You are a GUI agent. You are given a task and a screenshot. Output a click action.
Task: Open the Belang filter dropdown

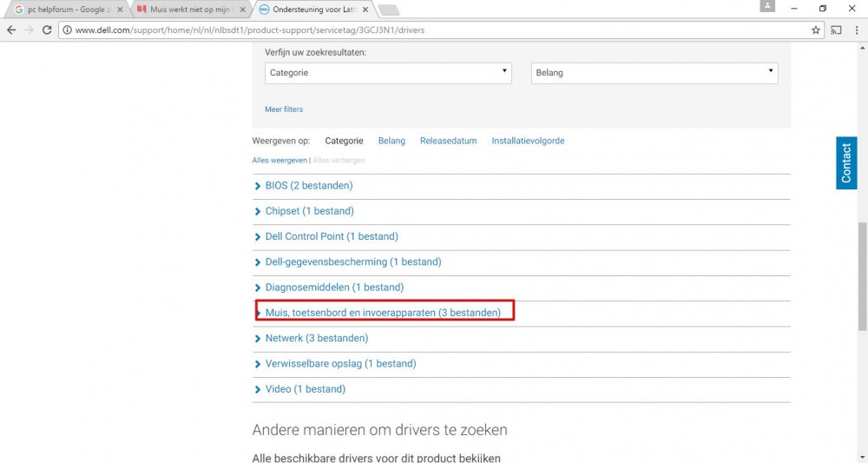[654, 73]
